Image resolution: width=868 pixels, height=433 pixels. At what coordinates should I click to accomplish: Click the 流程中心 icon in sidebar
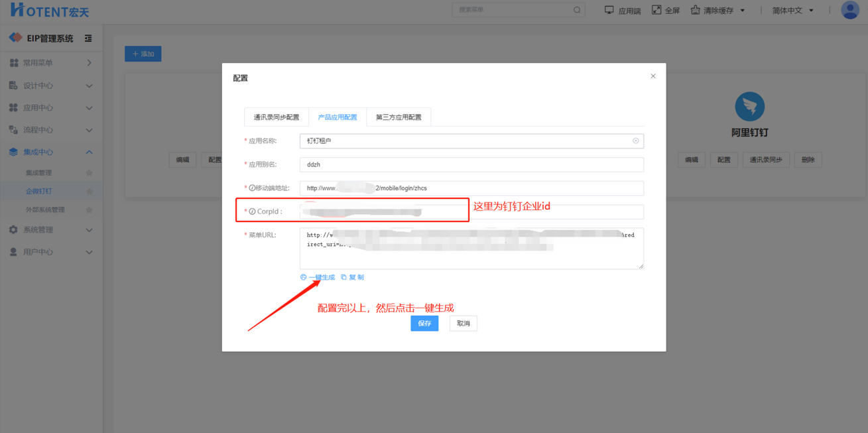(x=13, y=130)
